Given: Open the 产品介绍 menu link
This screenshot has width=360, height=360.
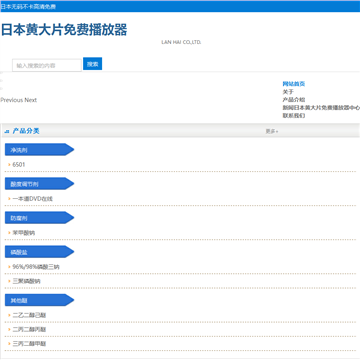Looking at the screenshot, I should click(294, 100).
